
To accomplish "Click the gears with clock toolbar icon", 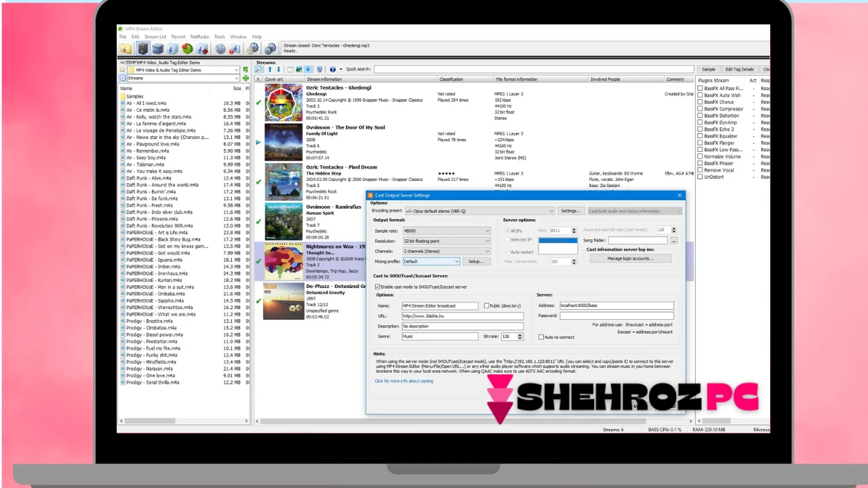I will point(253,48).
